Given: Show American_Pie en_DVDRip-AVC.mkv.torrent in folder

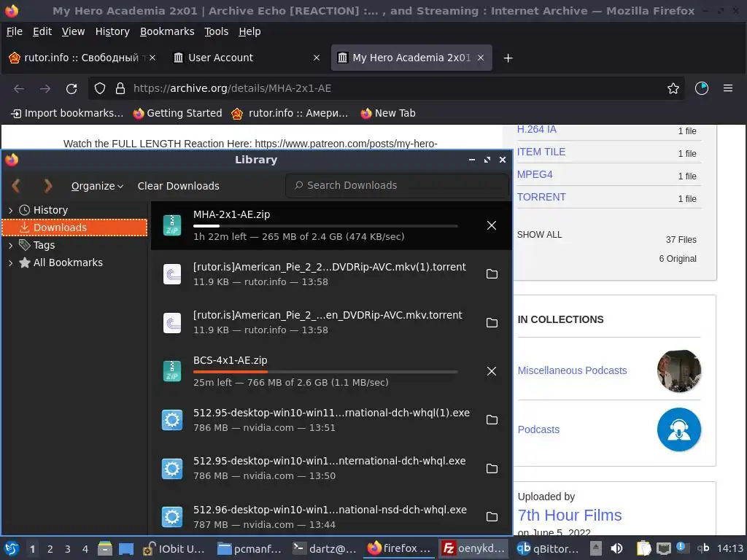Looking at the screenshot, I should coord(492,322).
